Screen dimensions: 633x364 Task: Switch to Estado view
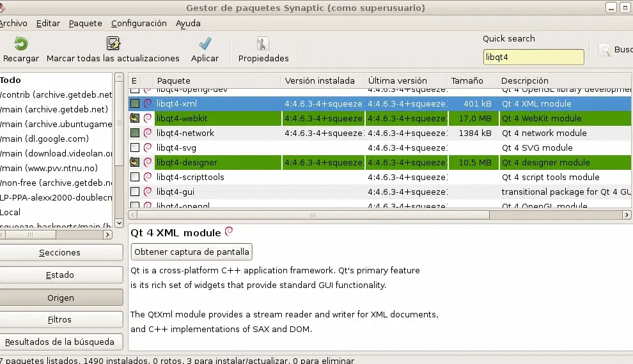(61, 275)
